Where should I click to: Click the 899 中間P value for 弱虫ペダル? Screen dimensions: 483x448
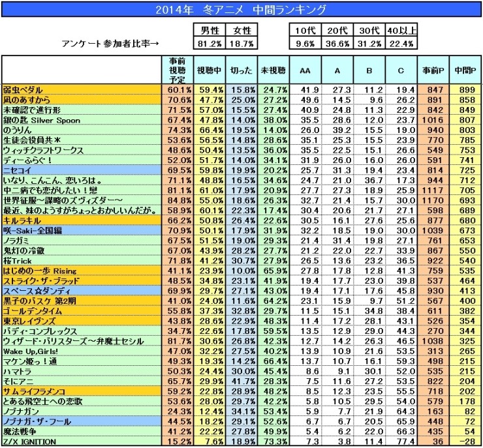[465, 89]
